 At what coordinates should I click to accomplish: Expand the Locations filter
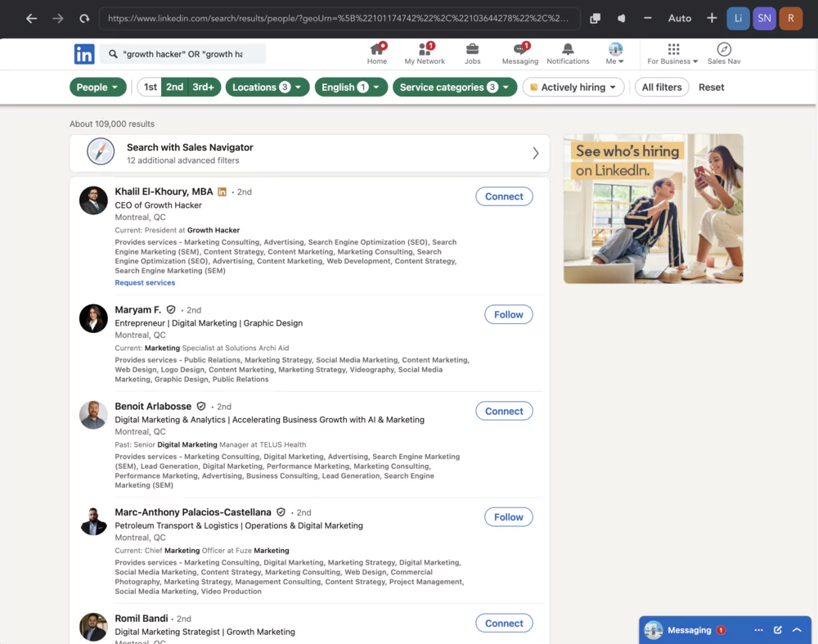tap(267, 88)
